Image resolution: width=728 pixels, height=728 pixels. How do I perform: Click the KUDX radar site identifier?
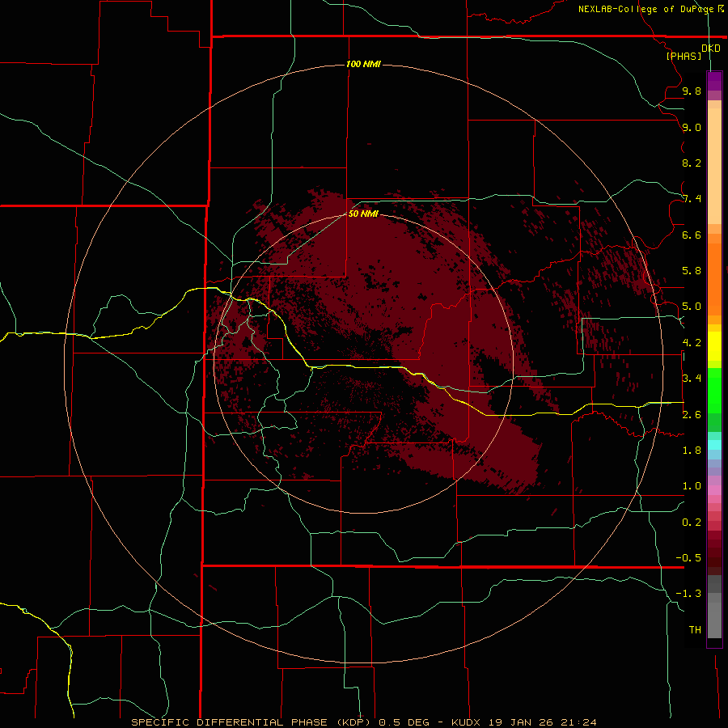[465, 722]
